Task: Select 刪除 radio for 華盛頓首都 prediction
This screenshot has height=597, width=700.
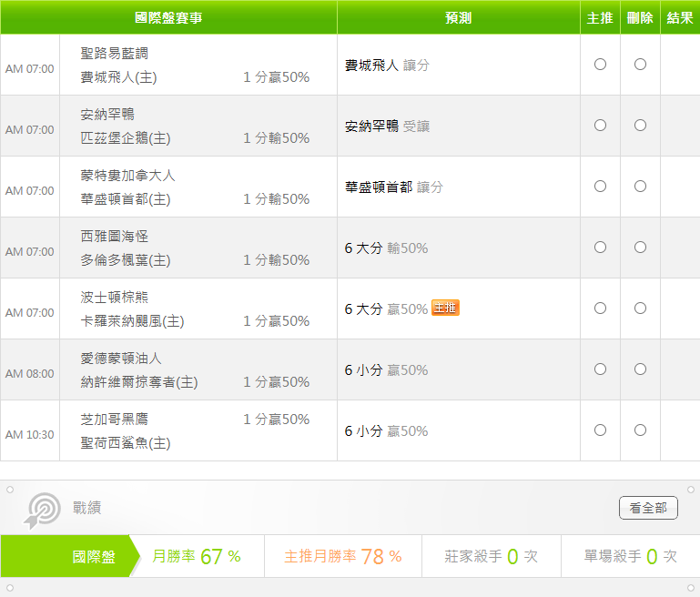Action: click(x=640, y=186)
